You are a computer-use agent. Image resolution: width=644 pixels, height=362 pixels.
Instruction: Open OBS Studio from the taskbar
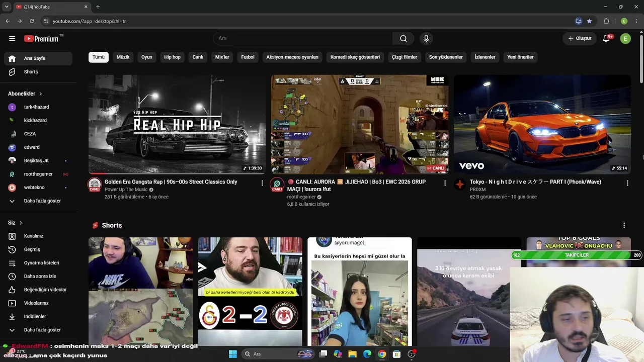[412, 354]
